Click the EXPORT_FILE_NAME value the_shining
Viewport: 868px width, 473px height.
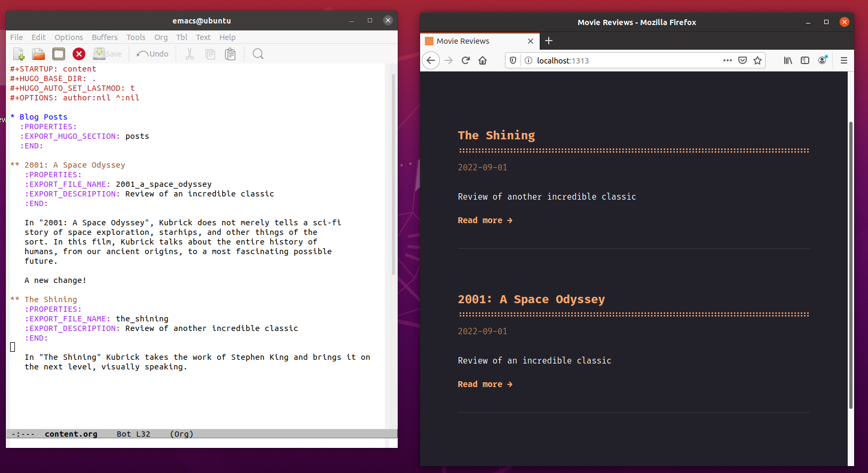[x=142, y=319]
